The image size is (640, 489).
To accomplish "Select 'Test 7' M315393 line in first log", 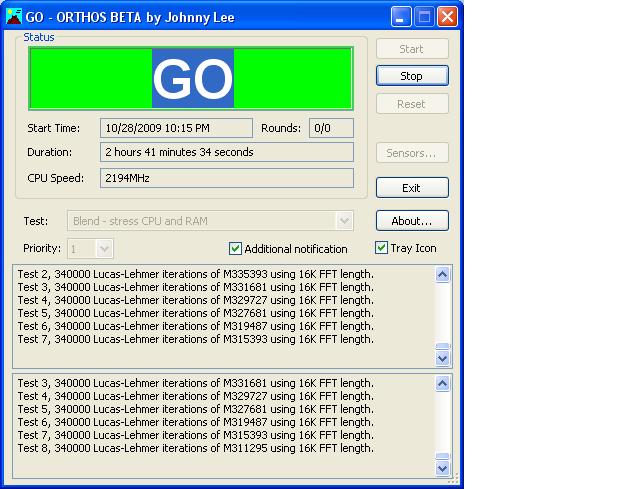I will point(196,339).
